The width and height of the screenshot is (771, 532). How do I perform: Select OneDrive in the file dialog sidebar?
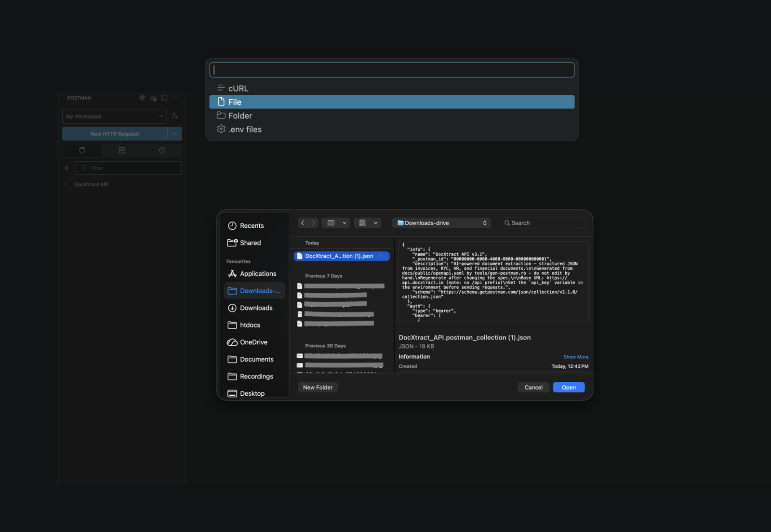[254, 342]
